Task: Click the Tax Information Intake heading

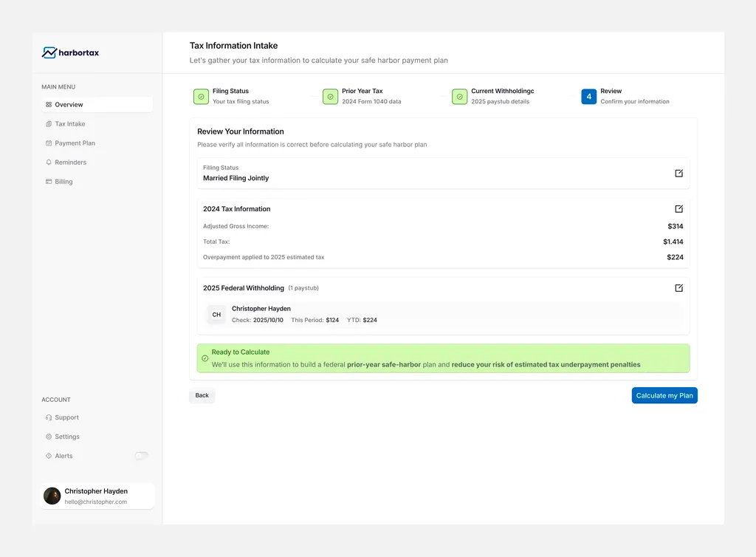Action: pos(233,46)
